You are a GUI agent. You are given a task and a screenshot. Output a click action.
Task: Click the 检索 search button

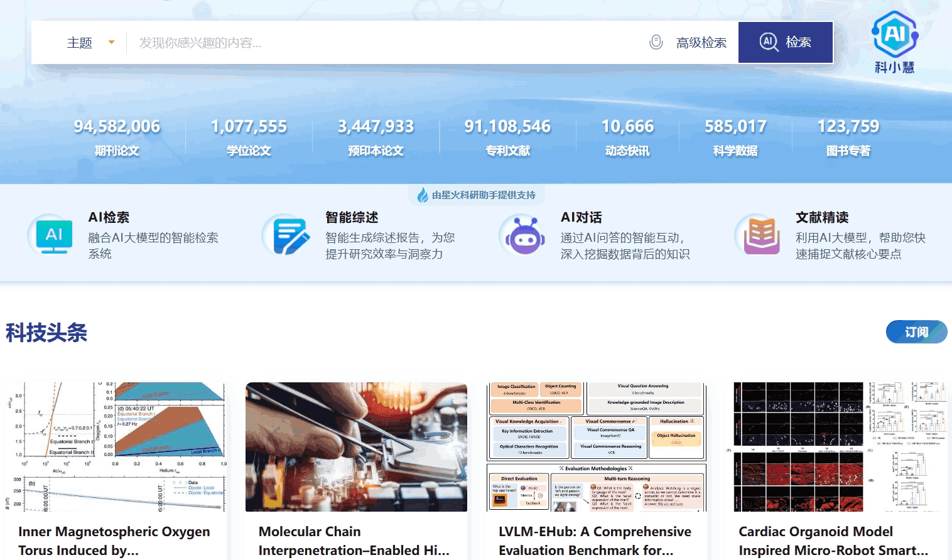[786, 42]
